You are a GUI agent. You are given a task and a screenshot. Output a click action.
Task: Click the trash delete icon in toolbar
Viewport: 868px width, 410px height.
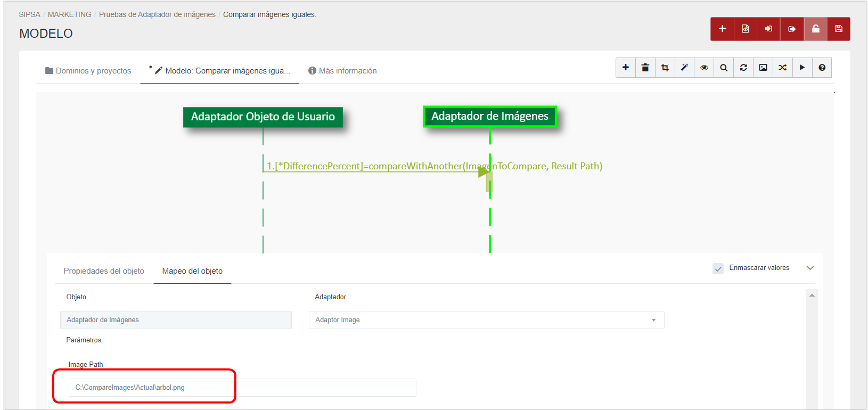pos(645,68)
